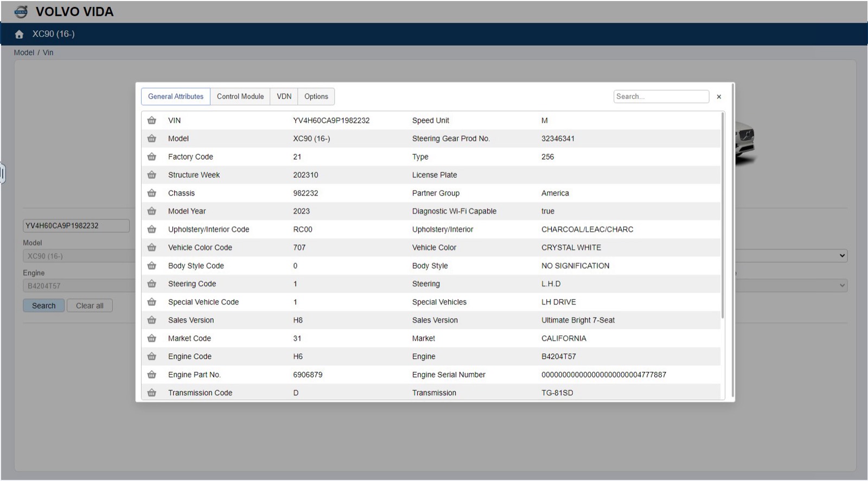Click VIN value YV4H60CA9P1982232 in table
The image size is (868, 481).
331,121
